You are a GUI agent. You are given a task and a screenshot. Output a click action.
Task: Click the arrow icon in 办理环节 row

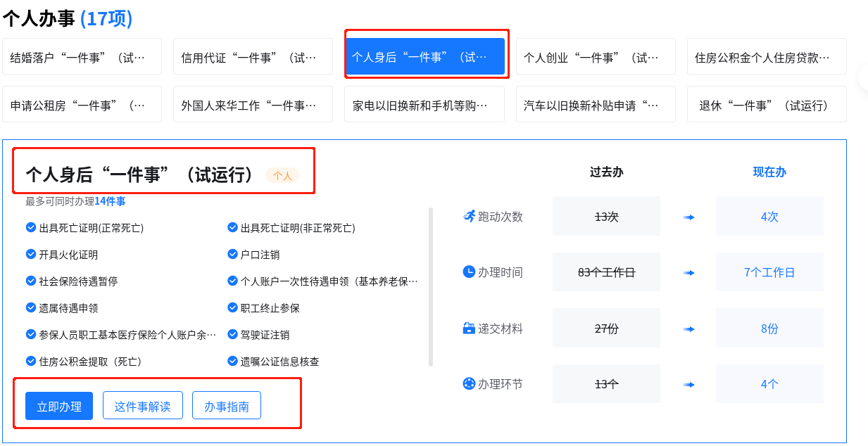point(688,384)
